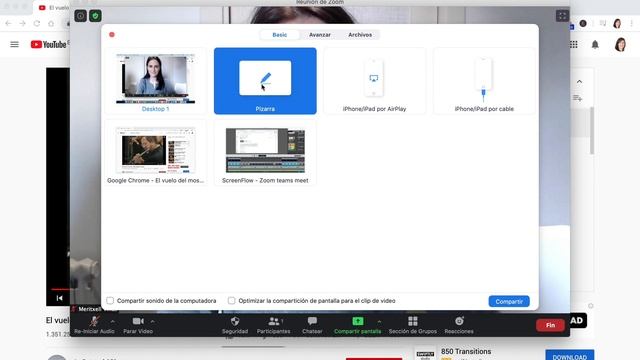Click the Compartir button
Screen dimensions: 640x360
pyautogui.click(x=509, y=301)
